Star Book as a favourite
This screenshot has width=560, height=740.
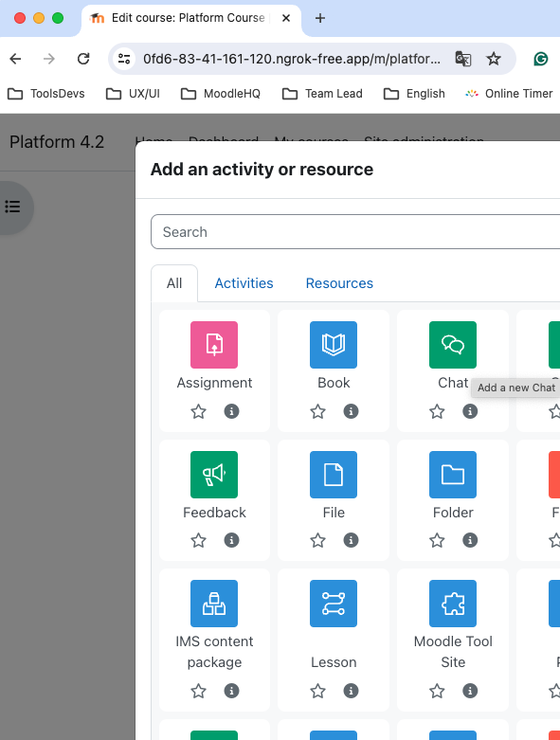tap(318, 411)
